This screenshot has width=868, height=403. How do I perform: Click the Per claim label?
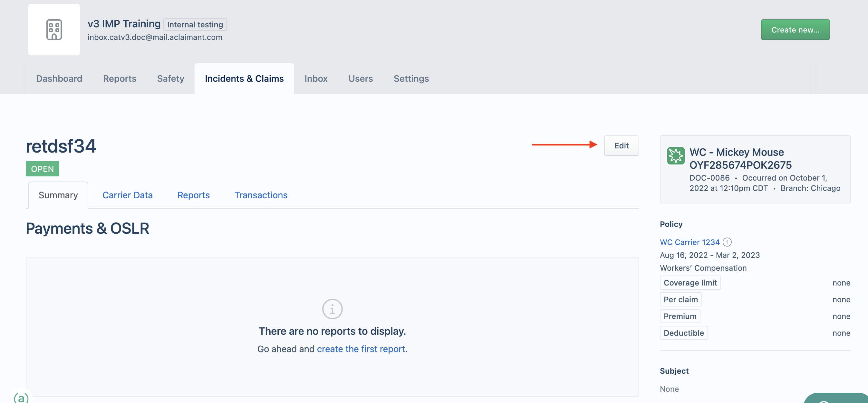(x=681, y=299)
